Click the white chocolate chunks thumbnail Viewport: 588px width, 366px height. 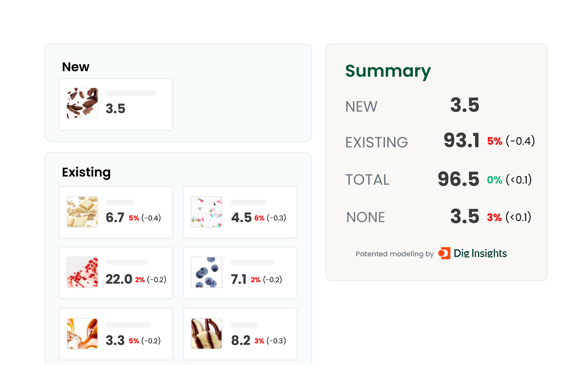point(82,212)
